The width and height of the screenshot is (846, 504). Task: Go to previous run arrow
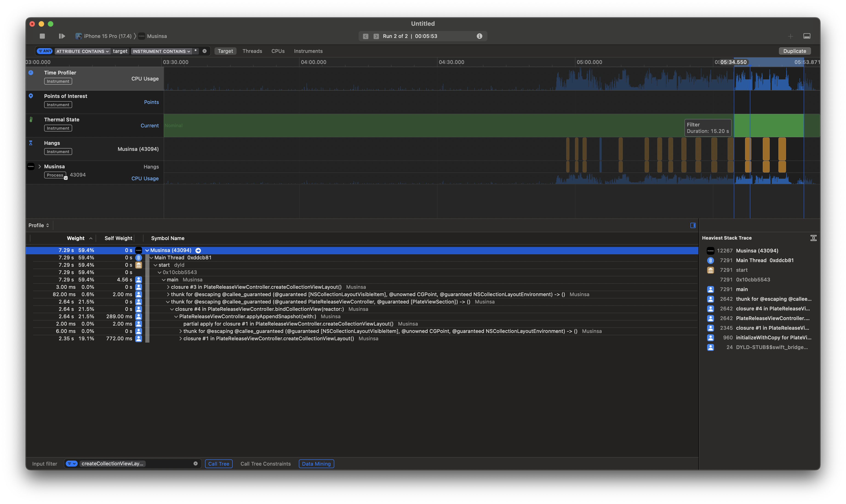pyautogui.click(x=366, y=36)
